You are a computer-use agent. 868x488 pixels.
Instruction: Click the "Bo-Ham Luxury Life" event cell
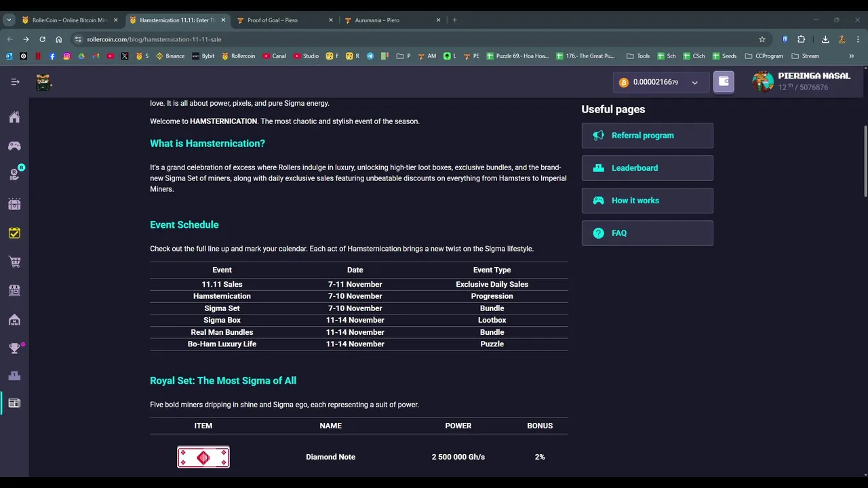click(x=222, y=344)
